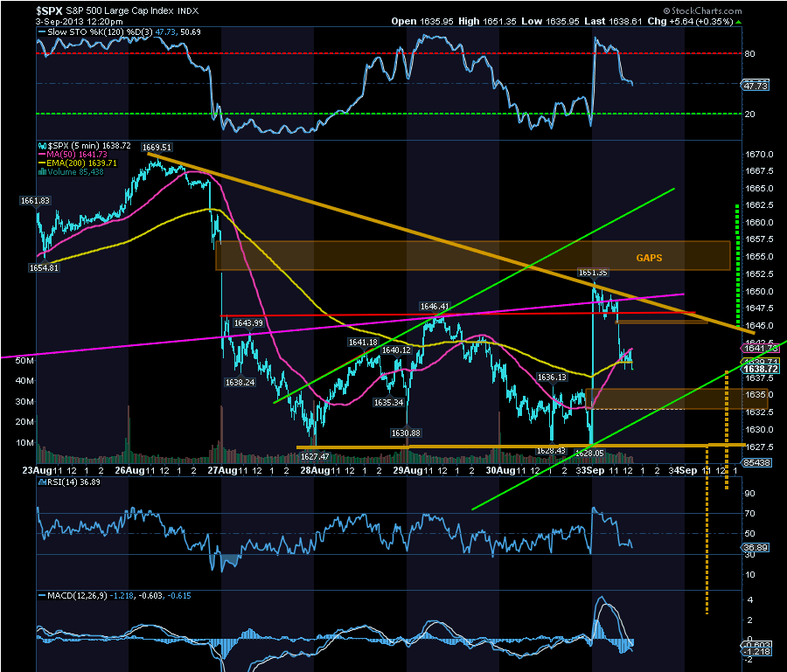787x672 pixels.
Task: Click the 1628.05 price label
Action: pos(589,453)
